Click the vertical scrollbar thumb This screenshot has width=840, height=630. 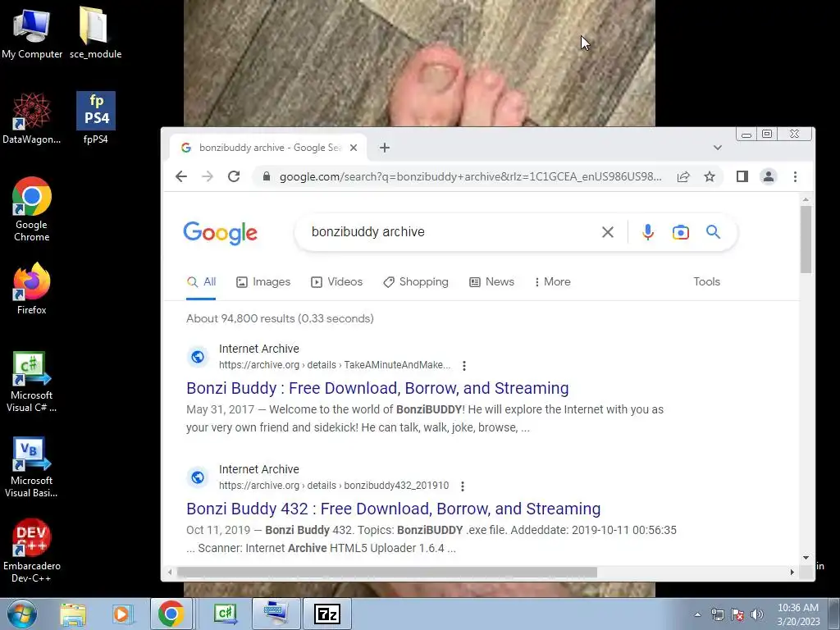click(x=806, y=239)
